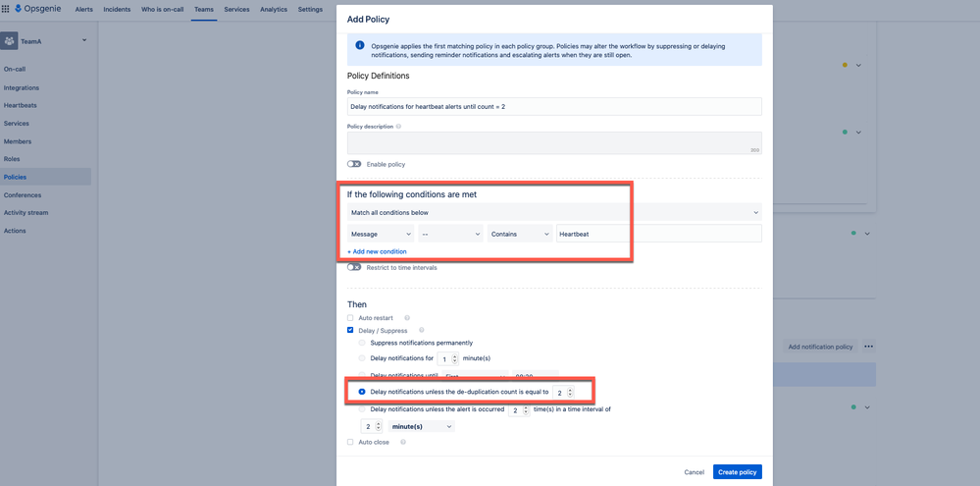Open Settings in top navigation
The height and width of the screenshot is (486, 980).
point(310,10)
